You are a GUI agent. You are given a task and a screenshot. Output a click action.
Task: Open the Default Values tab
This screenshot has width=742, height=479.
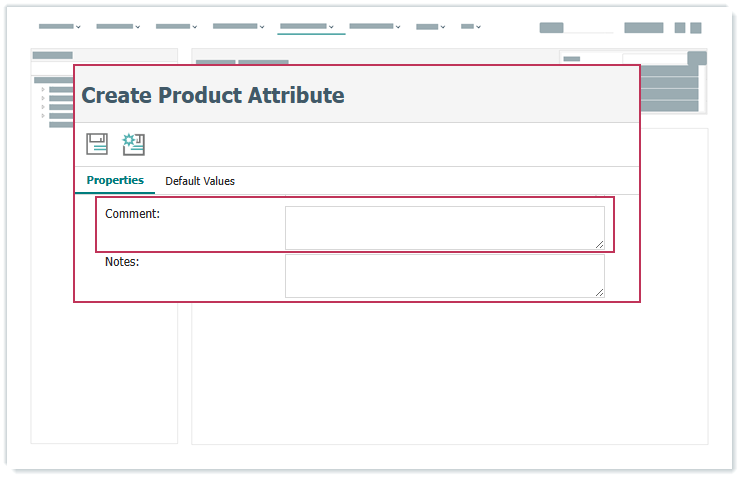coord(200,181)
